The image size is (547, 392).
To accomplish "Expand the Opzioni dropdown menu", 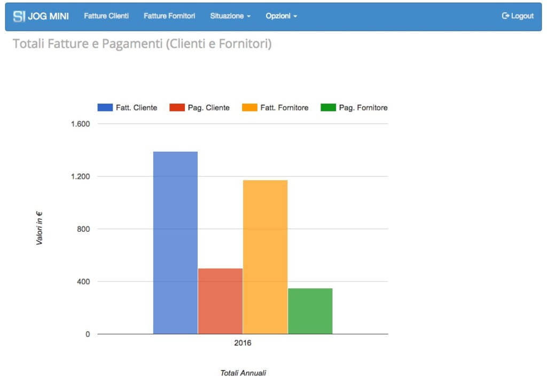I will pos(281,16).
